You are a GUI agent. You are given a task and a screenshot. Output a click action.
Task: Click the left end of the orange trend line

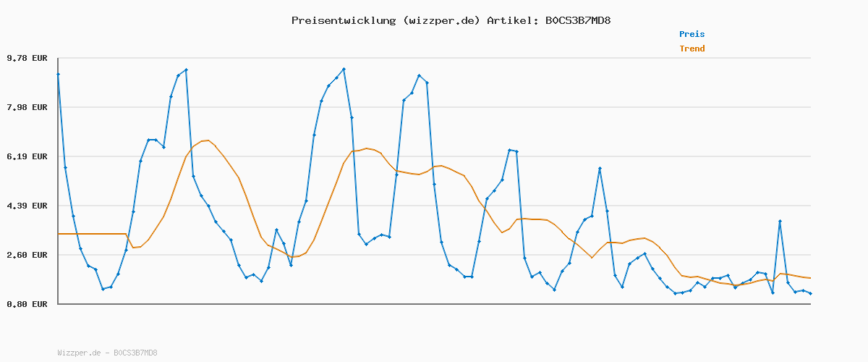click(59, 234)
